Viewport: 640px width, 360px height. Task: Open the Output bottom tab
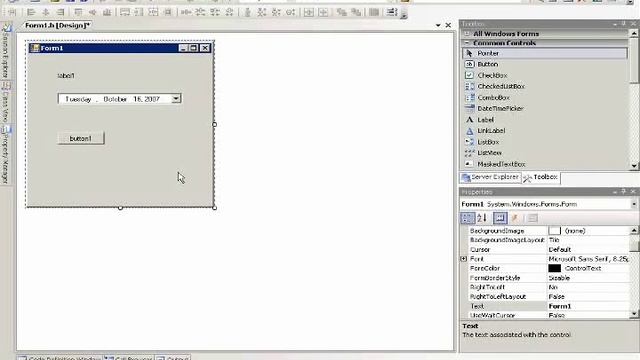(x=173, y=358)
